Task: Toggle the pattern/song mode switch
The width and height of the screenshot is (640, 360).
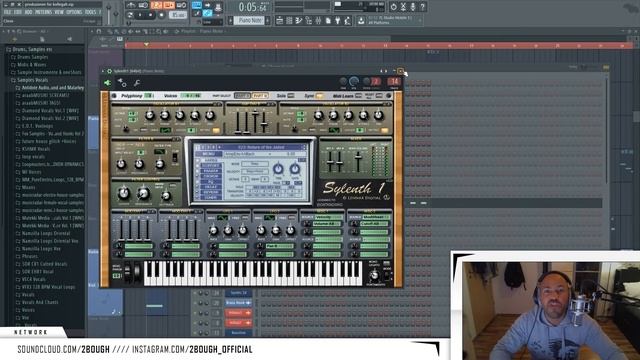Action: coord(130,15)
